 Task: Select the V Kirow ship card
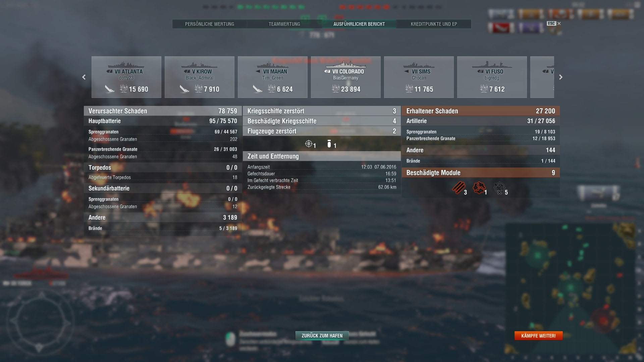(200, 77)
